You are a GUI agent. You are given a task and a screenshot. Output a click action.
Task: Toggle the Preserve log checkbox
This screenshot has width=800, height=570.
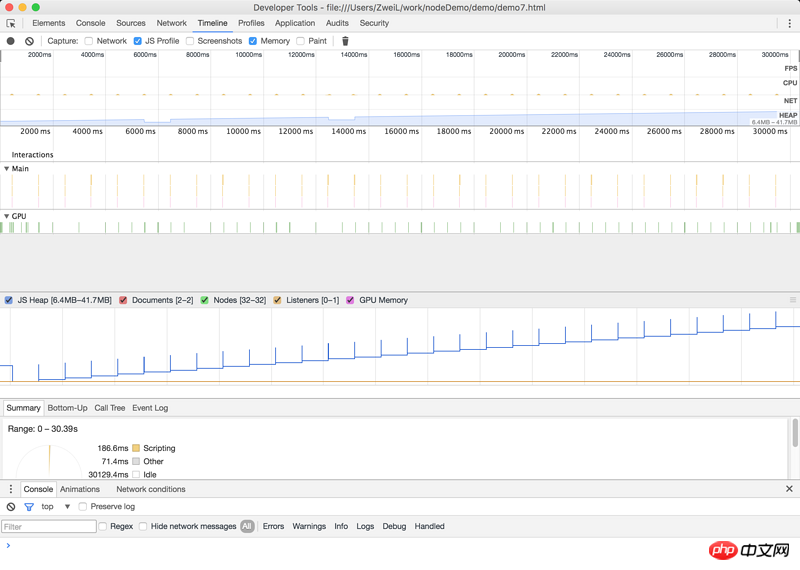83,507
